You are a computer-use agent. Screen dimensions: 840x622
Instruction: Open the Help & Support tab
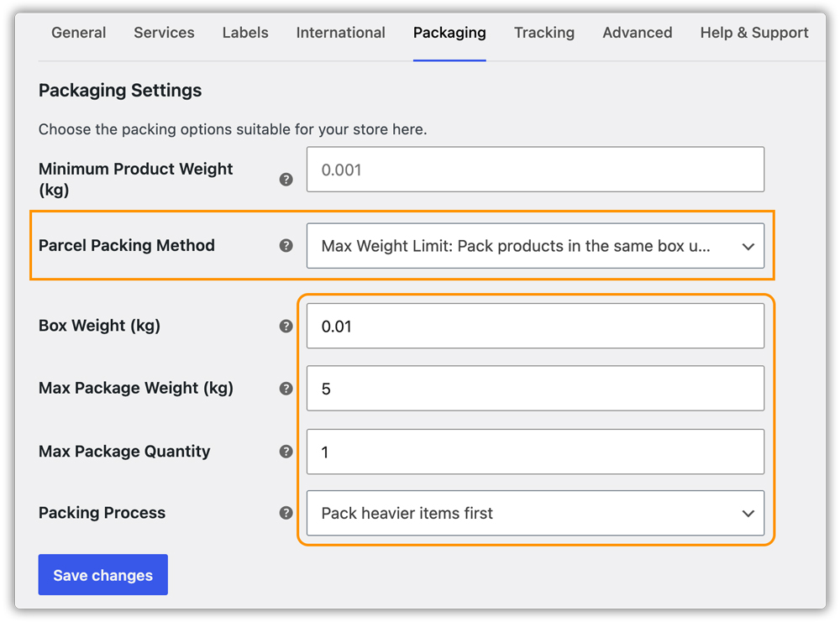(x=754, y=33)
